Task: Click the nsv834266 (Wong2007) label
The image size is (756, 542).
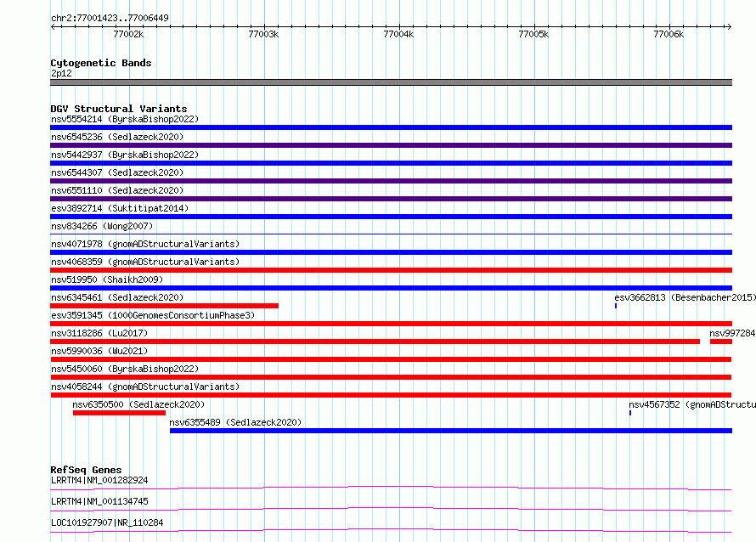Action: 102,226
